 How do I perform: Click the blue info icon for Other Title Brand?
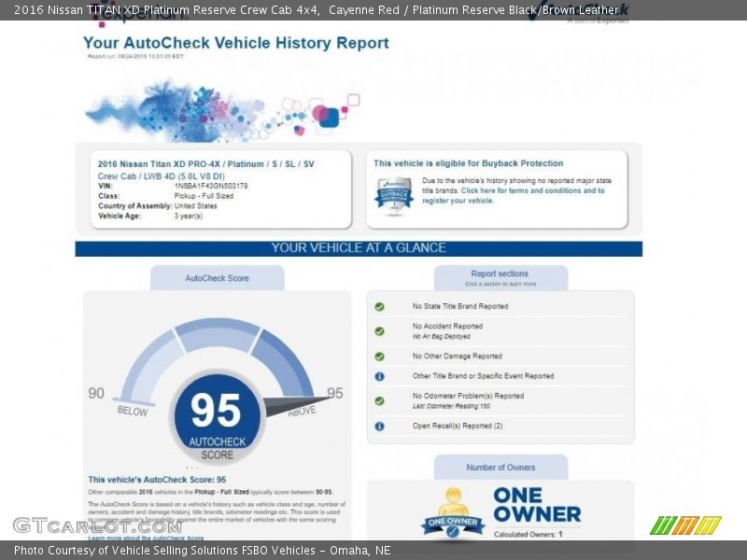[x=380, y=376]
